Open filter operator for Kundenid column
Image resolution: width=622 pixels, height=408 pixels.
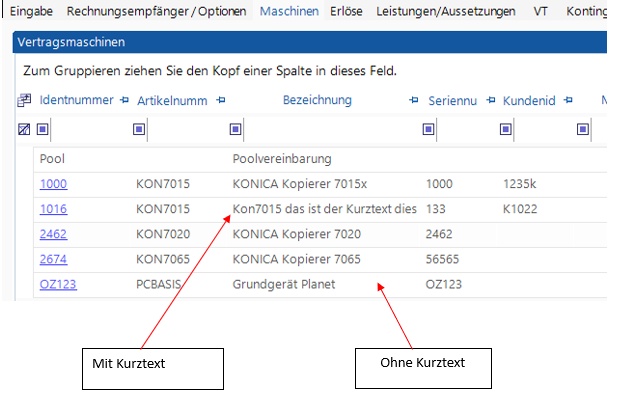505,129
